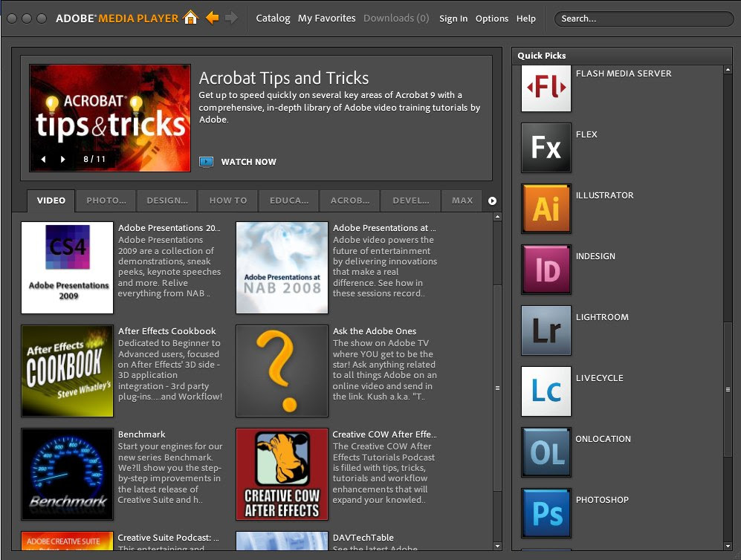Open After Effects Cookbook title

coord(166,331)
